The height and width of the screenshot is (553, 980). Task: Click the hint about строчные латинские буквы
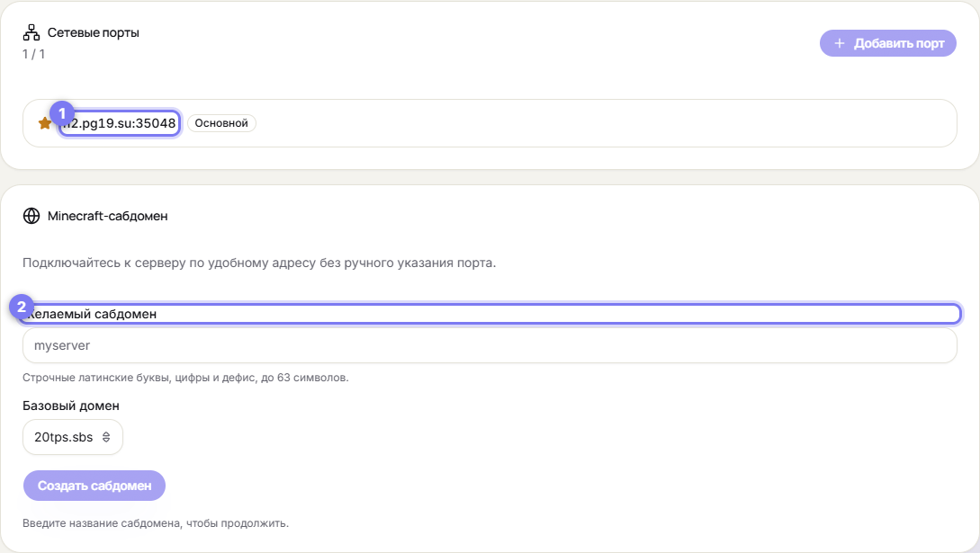coord(185,378)
